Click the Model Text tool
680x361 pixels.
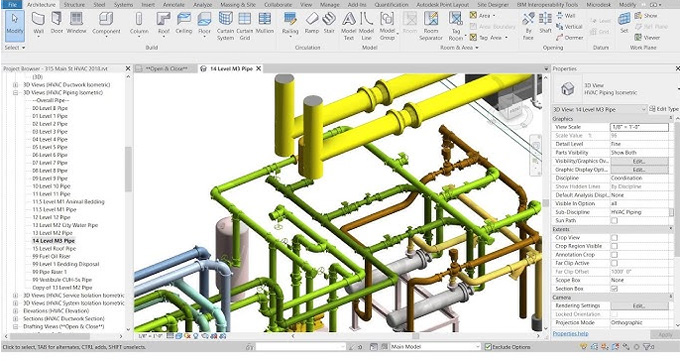pyautogui.click(x=349, y=26)
